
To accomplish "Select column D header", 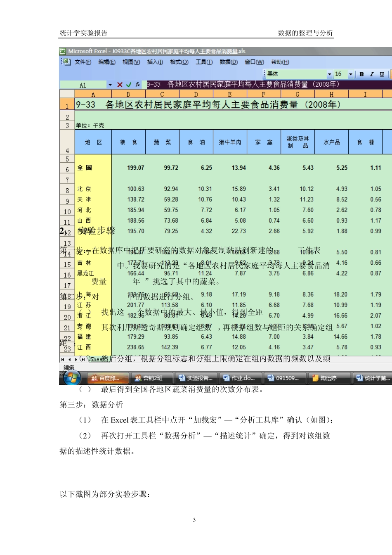I will click(196, 94).
